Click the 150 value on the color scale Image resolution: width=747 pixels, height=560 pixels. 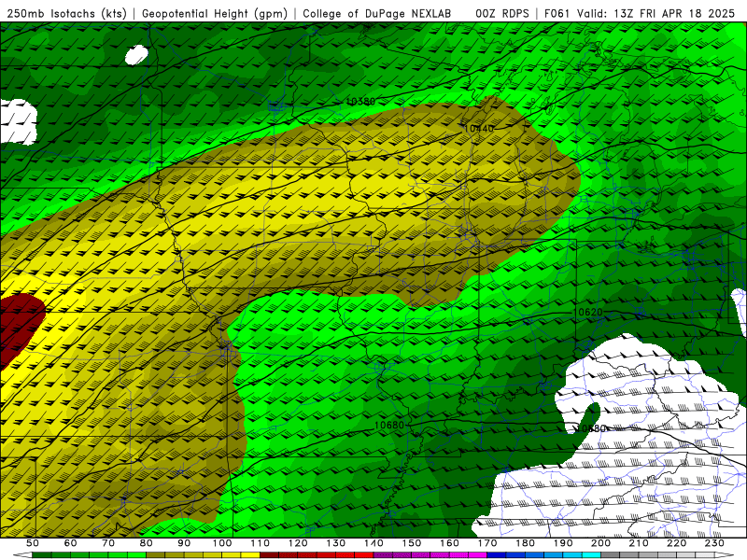pyautogui.click(x=411, y=543)
